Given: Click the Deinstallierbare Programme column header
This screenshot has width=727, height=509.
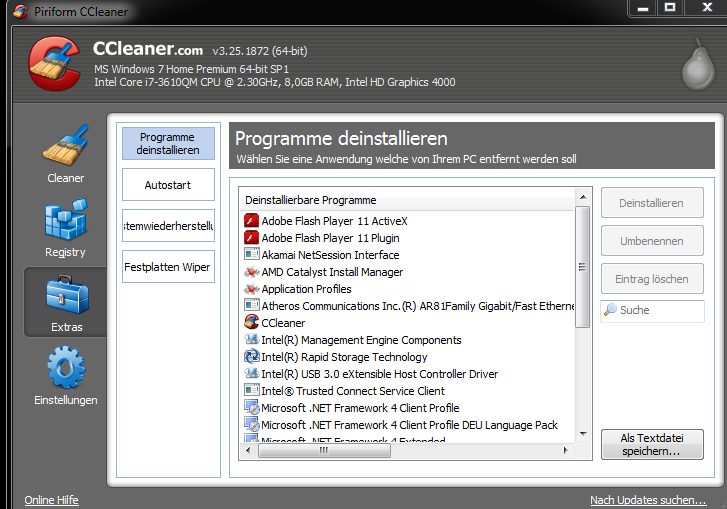Looking at the screenshot, I should tap(408, 200).
